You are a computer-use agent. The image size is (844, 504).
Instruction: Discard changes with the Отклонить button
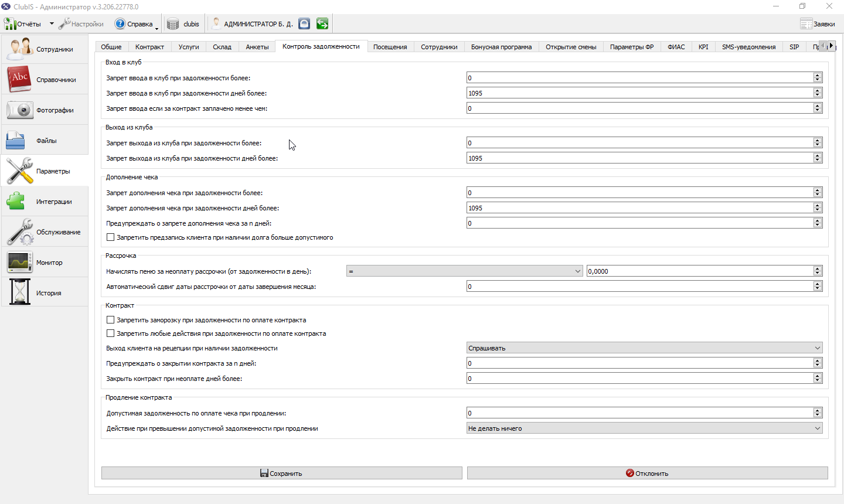click(648, 473)
